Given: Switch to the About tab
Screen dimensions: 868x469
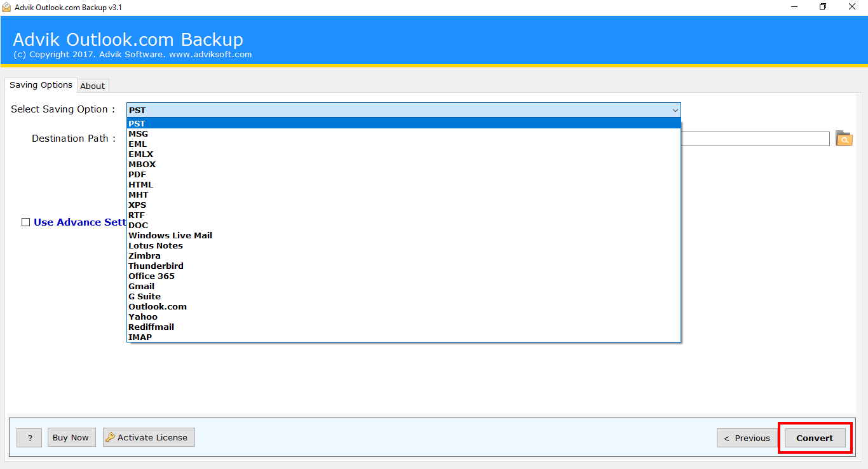Looking at the screenshot, I should point(93,86).
